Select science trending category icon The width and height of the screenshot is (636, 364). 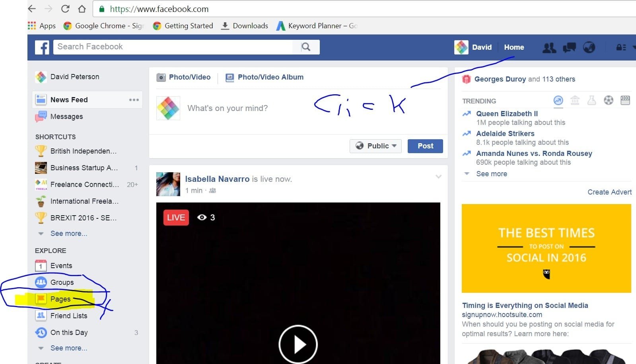point(592,100)
